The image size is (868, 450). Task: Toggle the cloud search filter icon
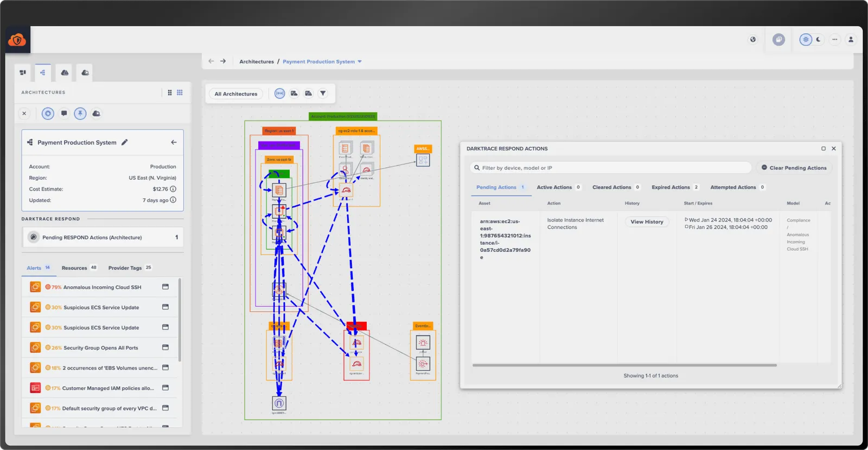96,113
